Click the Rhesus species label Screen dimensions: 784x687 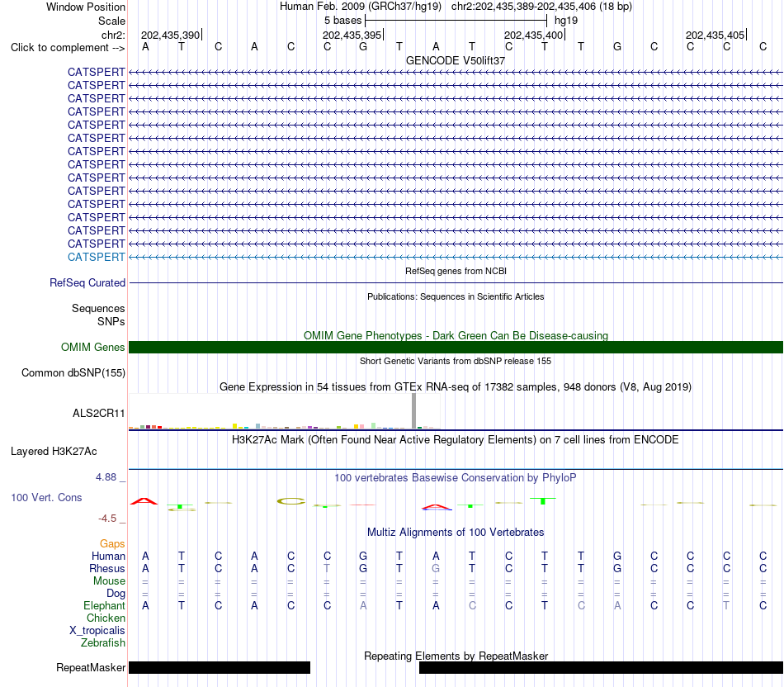coord(107,569)
